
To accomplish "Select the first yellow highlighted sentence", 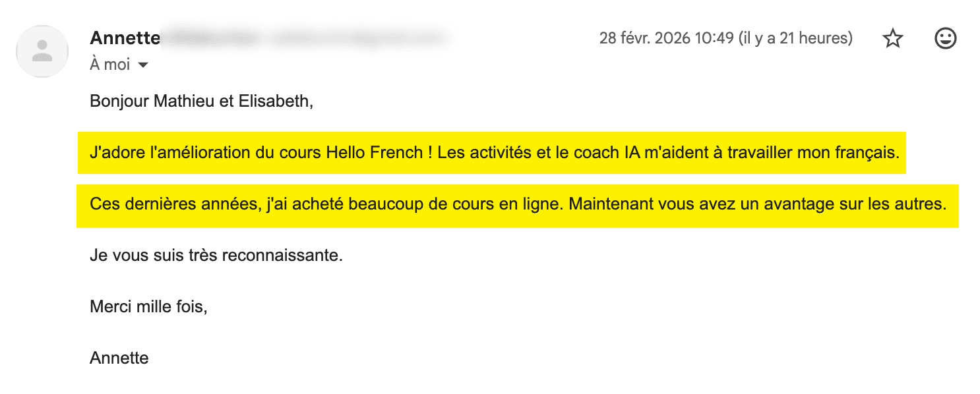I will point(491,152).
